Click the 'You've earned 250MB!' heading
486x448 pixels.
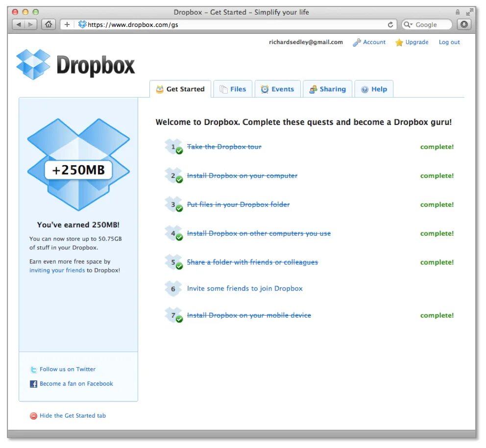[78, 225]
